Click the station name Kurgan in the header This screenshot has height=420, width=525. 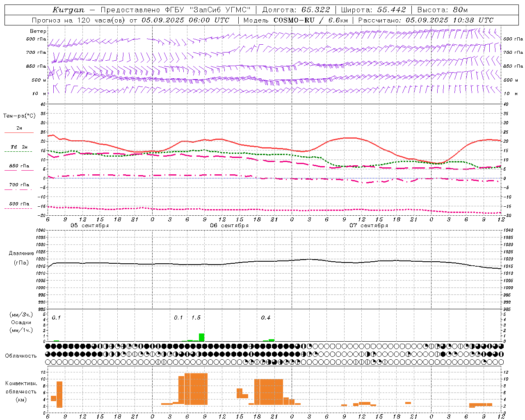point(68,10)
